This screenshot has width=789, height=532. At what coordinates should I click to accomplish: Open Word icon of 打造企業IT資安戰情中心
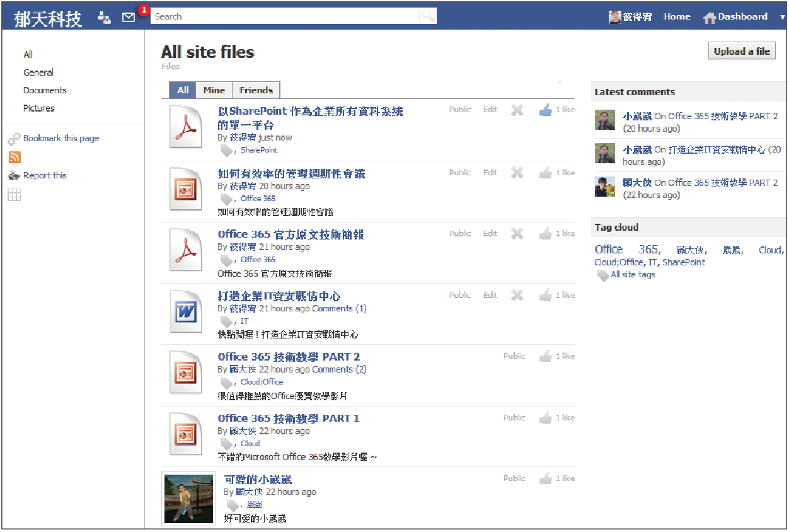click(x=185, y=311)
